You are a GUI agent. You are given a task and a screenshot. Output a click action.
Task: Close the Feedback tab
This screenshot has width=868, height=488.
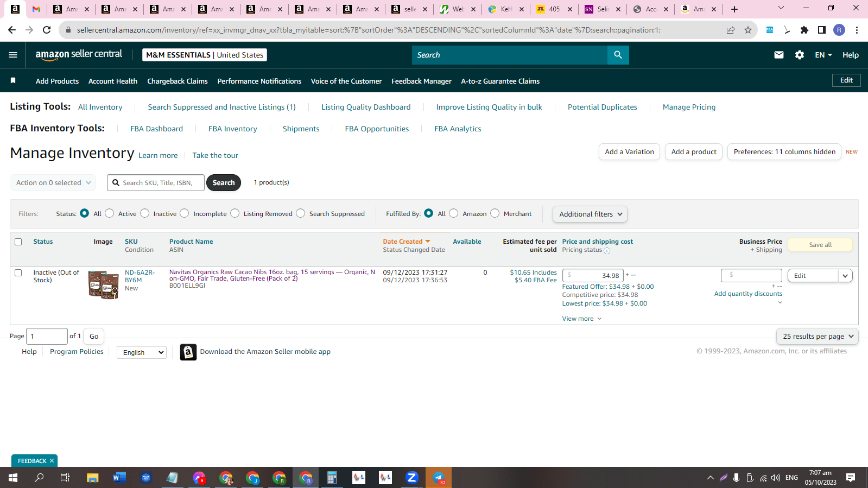(x=52, y=461)
